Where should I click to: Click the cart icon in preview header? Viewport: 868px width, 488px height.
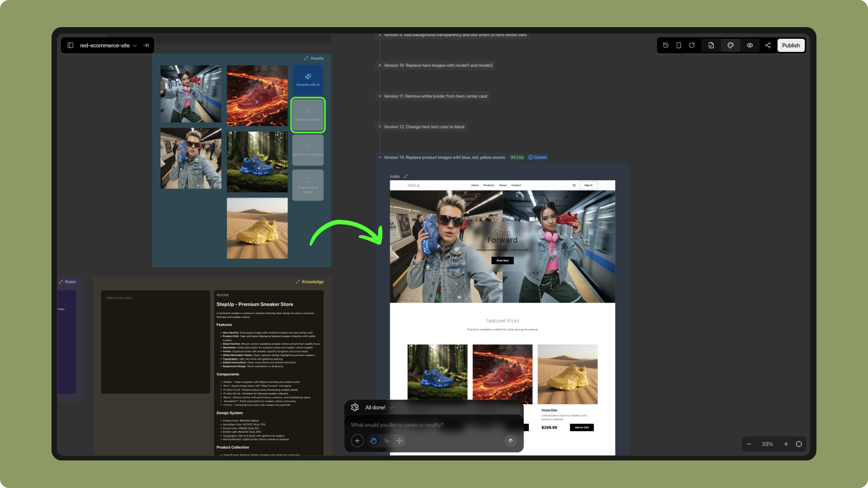574,185
